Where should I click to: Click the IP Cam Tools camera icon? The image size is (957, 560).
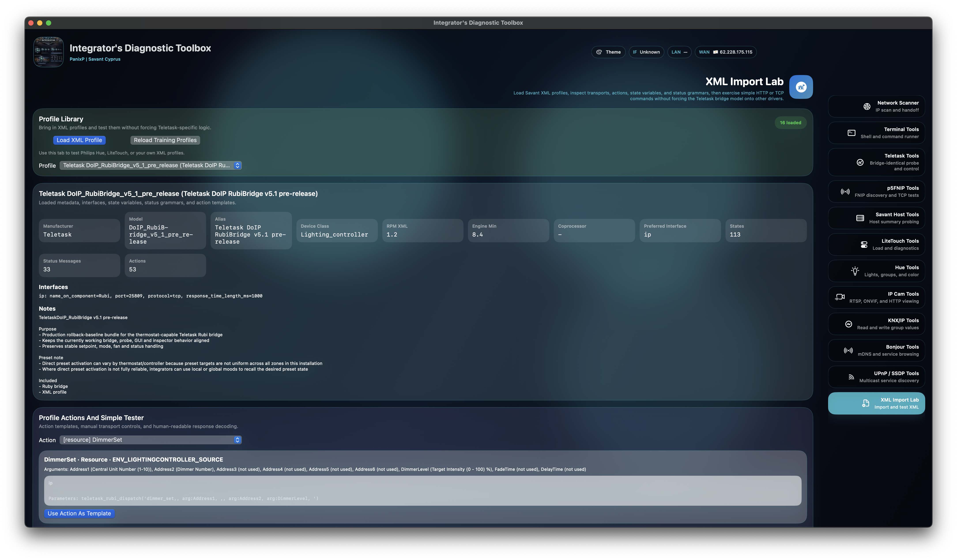coord(840,297)
